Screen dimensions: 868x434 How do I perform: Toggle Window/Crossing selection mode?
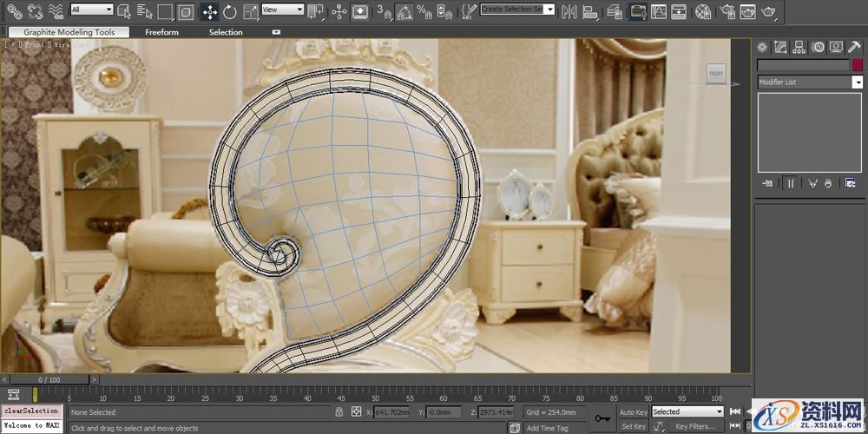(186, 11)
